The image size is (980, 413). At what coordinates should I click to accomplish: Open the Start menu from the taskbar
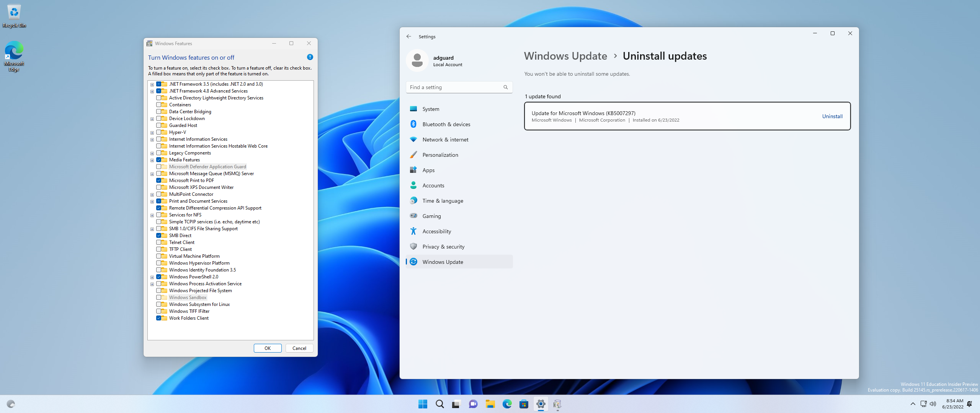pos(423,404)
